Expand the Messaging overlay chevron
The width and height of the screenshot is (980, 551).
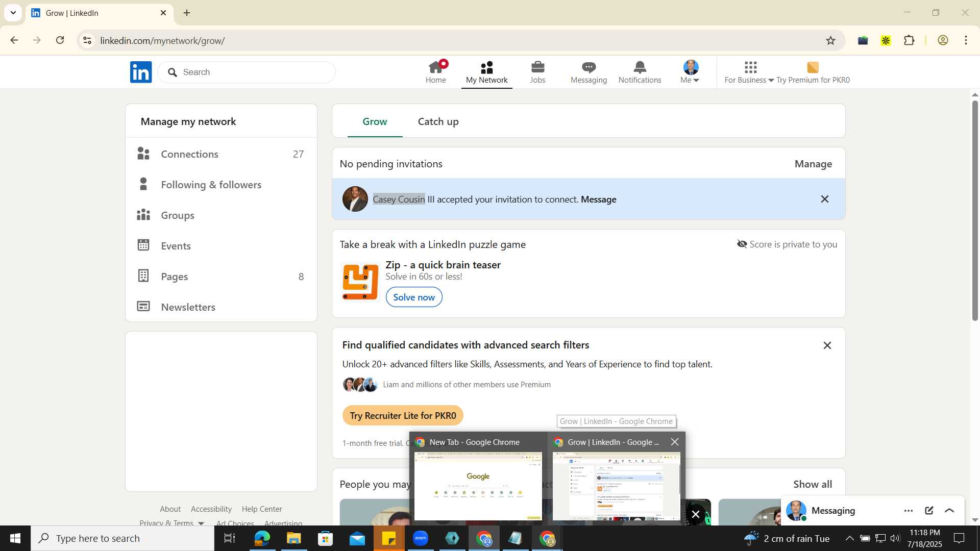pos(949,511)
